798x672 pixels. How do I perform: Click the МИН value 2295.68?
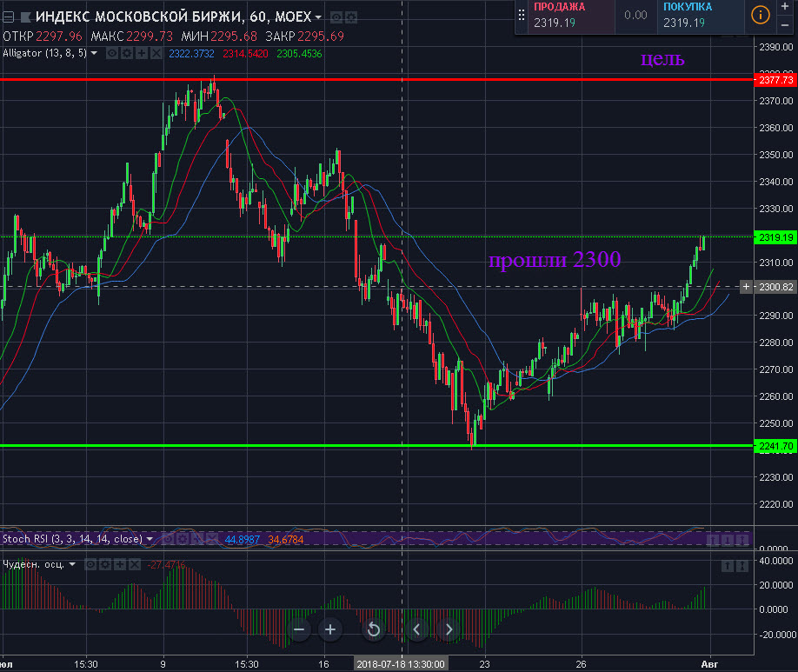[x=234, y=37]
